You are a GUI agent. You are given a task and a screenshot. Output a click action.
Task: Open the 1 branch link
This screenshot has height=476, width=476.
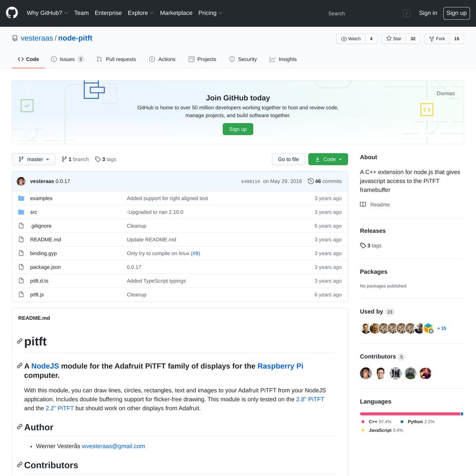click(75, 159)
